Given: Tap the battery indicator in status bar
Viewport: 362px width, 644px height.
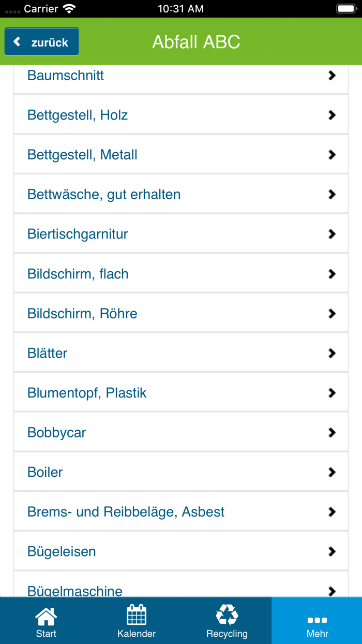Looking at the screenshot, I should (x=346, y=9).
